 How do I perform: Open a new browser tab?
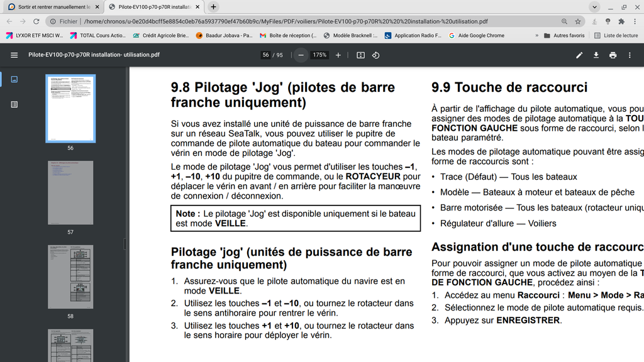click(214, 7)
